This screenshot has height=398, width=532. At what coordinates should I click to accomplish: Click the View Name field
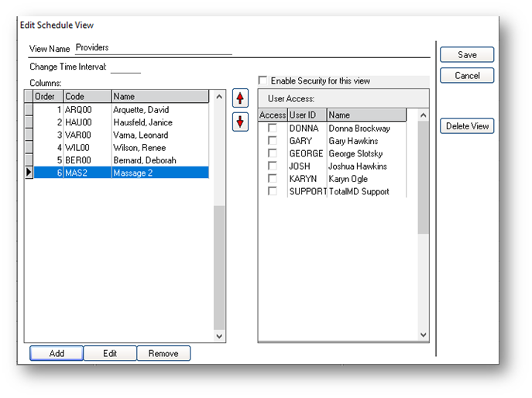(153, 48)
